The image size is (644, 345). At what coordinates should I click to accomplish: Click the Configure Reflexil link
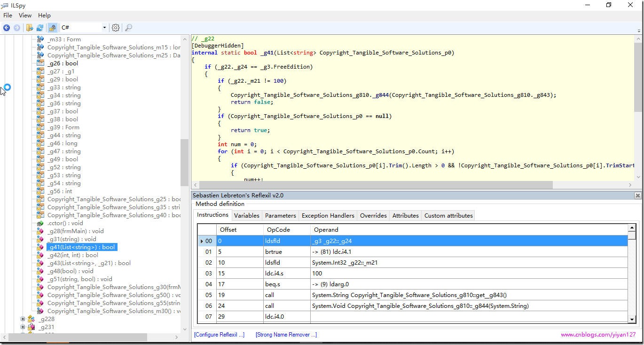219,335
